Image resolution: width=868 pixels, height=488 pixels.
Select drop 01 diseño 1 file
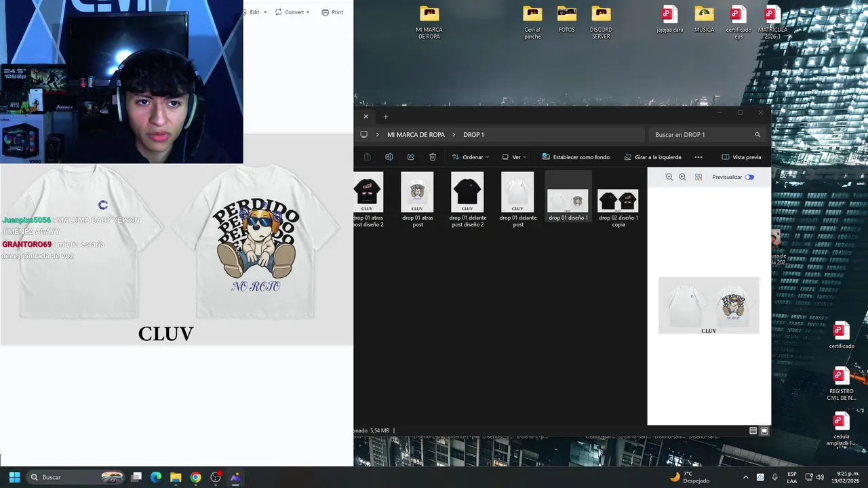(568, 197)
